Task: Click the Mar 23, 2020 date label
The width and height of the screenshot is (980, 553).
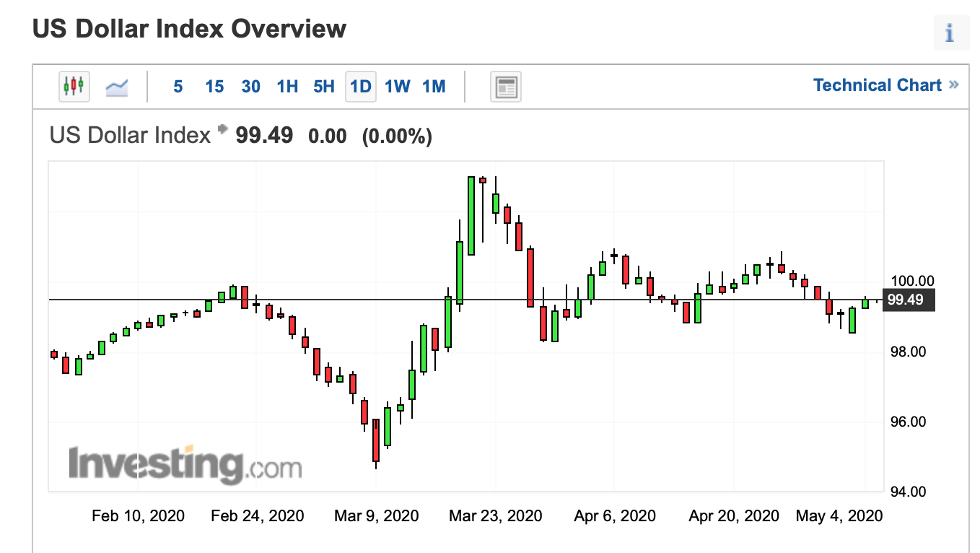Action: coord(496,515)
